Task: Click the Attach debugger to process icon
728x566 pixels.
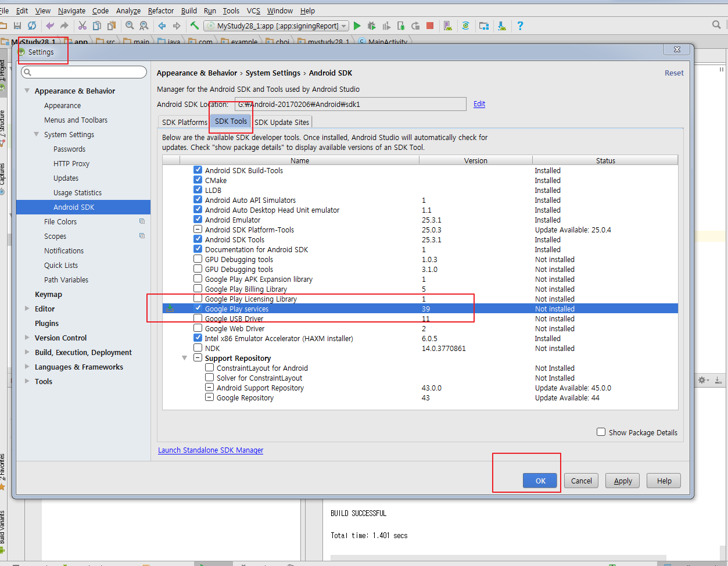Action: (401, 26)
